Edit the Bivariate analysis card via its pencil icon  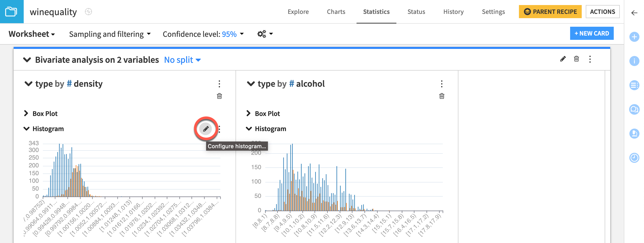point(563,59)
